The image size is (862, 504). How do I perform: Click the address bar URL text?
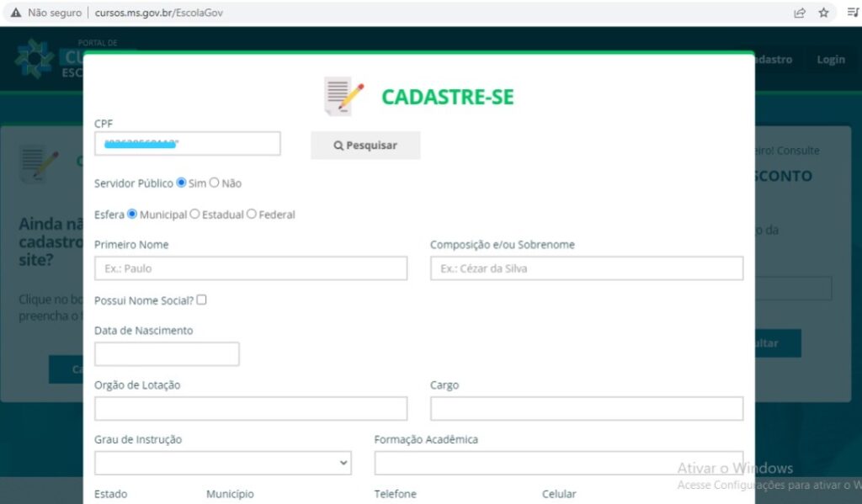159,13
